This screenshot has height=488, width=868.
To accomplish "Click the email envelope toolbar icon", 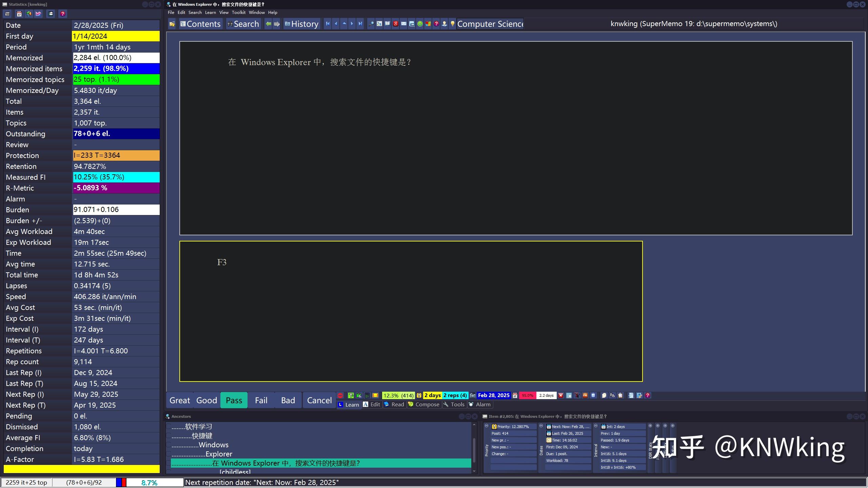I will tap(403, 24).
